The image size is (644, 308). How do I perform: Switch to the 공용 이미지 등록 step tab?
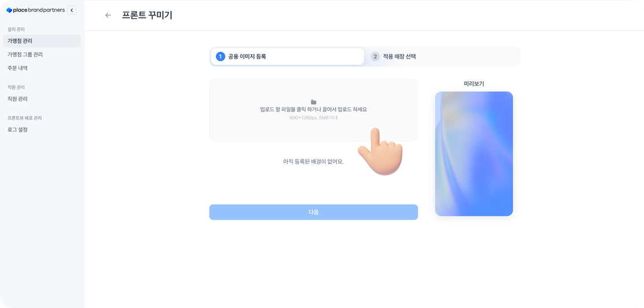pos(287,57)
